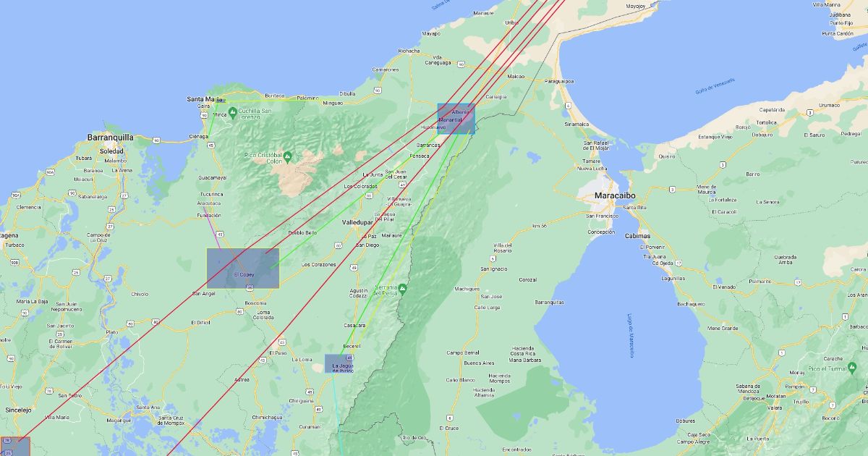Click the Ciénaga town label
Image resolution: width=868 pixels, height=456 pixels.
[x=198, y=136]
